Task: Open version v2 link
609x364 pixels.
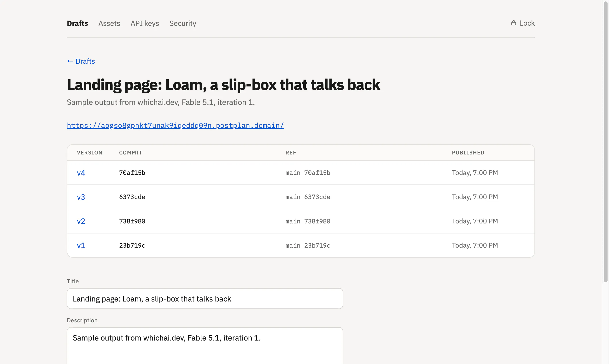Action: (81, 221)
